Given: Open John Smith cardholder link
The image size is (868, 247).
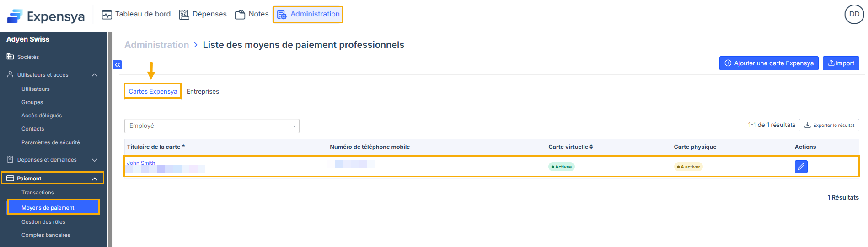Looking at the screenshot, I should (141, 163).
